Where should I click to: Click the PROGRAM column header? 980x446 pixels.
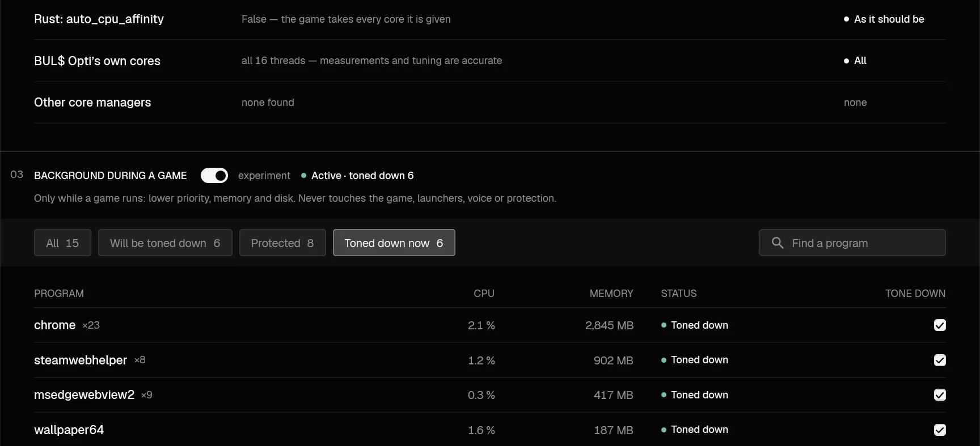click(59, 294)
